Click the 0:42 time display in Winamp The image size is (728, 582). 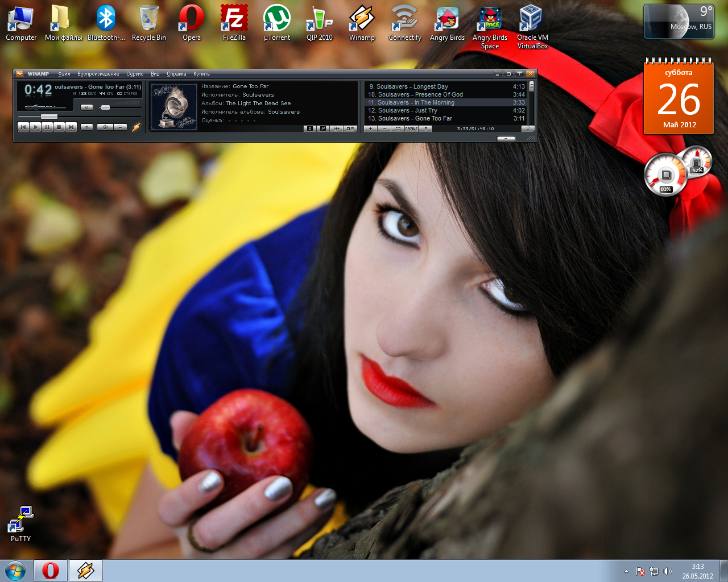[x=38, y=89]
